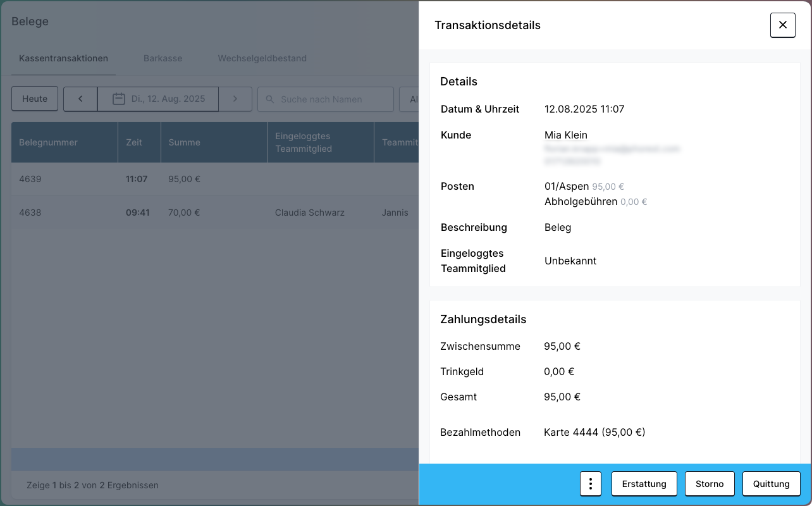
Task: Open date picker showing Di., 12. Aug. 2025
Action: (158, 99)
